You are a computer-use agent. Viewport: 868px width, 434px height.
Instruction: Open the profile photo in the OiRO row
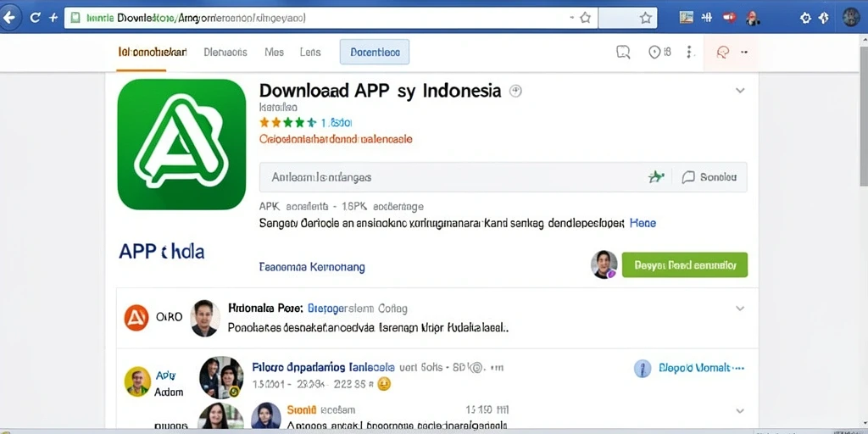point(205,319)
